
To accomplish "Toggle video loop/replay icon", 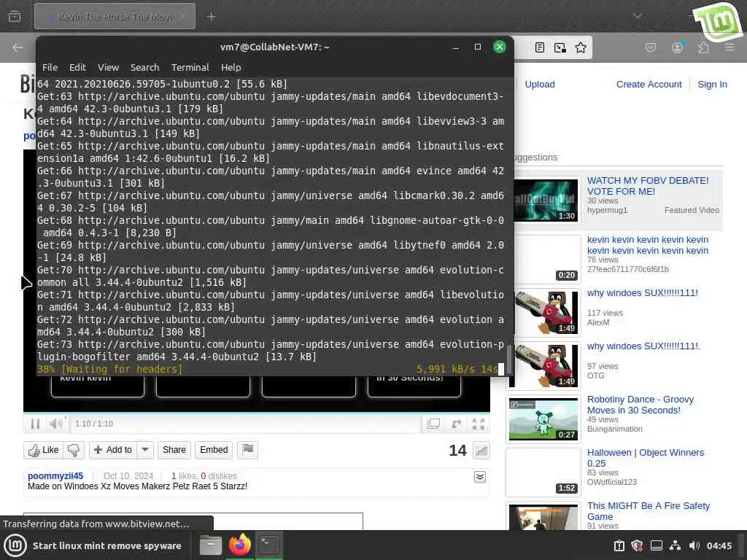I will click(456, 424).
